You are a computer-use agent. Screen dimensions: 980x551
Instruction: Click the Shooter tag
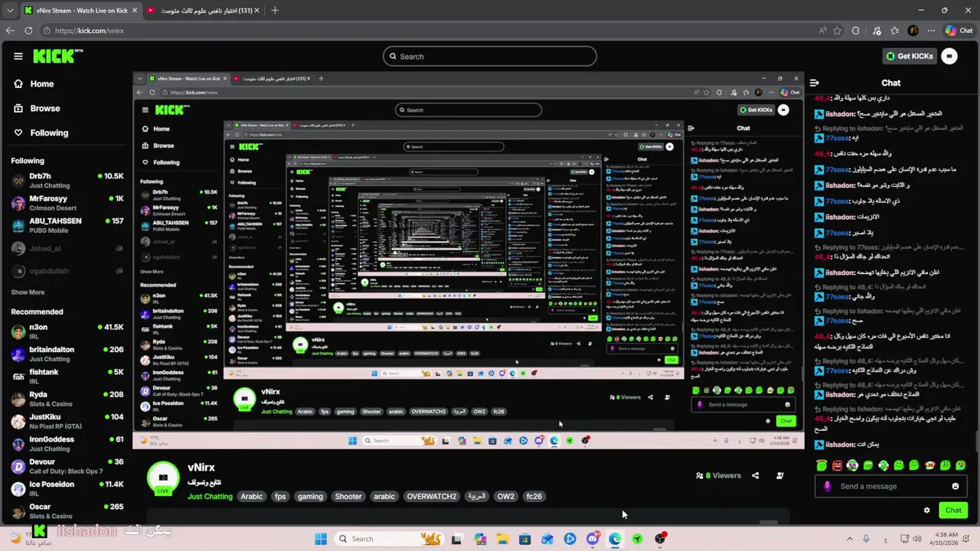point(348,497)
